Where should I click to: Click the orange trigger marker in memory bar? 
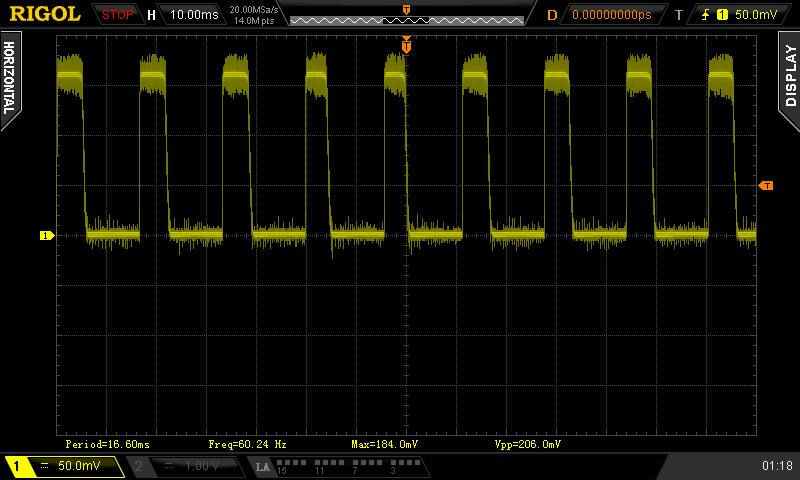(407, 9)
